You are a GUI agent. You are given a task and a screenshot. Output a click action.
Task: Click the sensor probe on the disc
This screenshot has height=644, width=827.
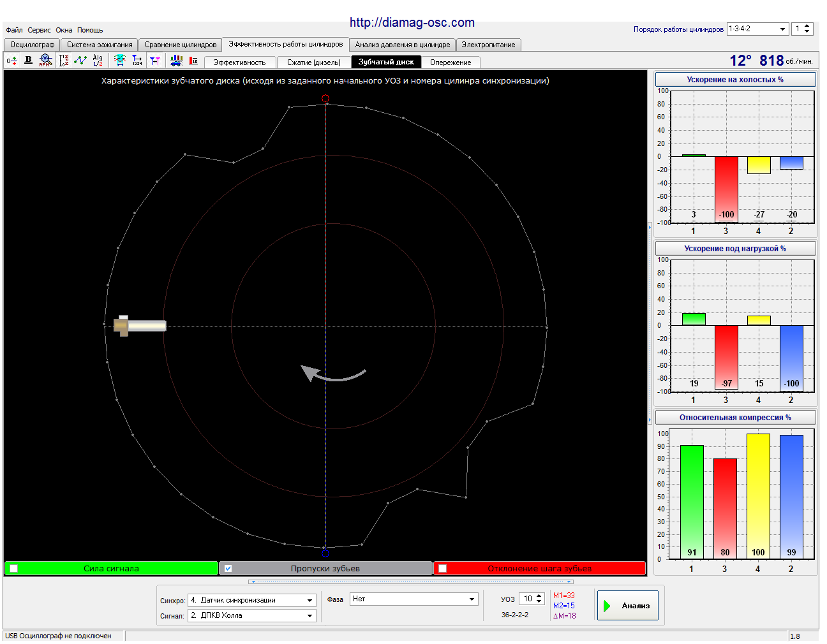click(x=140, y=326)
